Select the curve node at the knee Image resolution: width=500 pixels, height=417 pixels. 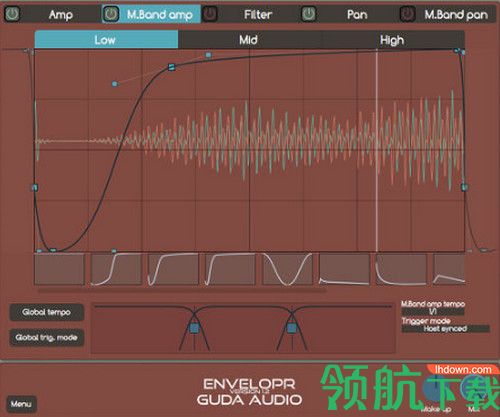[x=172, y=67]
